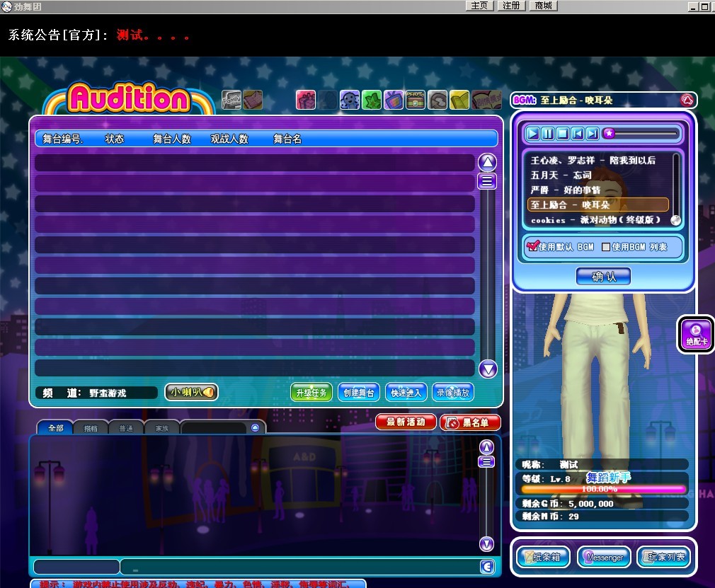Click the pink gift box icon

click(305, 100)
